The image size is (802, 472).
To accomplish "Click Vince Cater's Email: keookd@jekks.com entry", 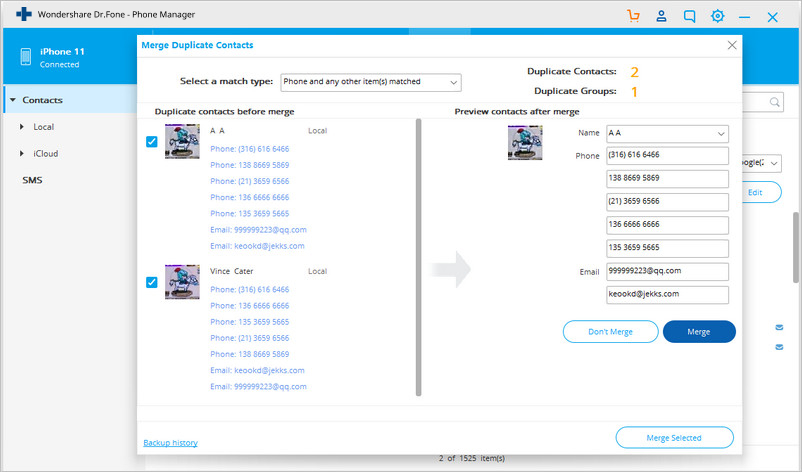I will click(257, 370).
